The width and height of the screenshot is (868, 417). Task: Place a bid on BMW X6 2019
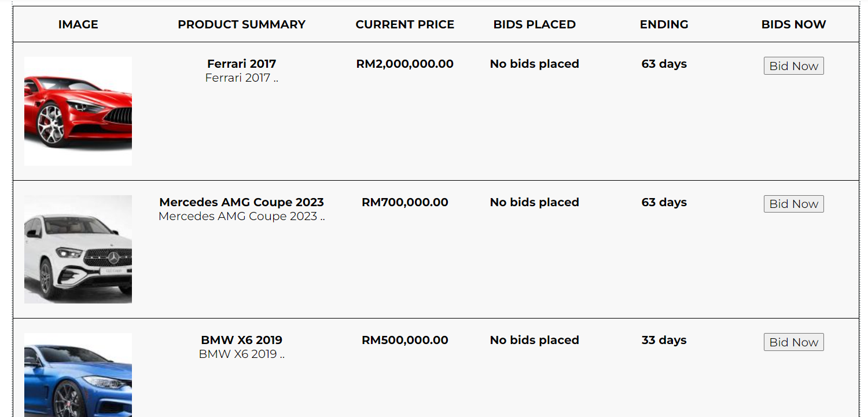[x=793, y=342]
